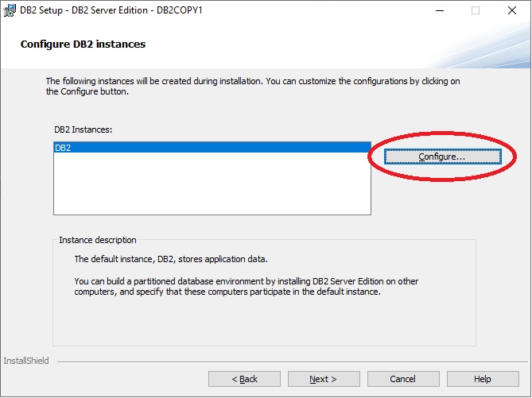Click the 'DB2 Instances:' label
The image size is (532, 398).
tap(83, 129)
